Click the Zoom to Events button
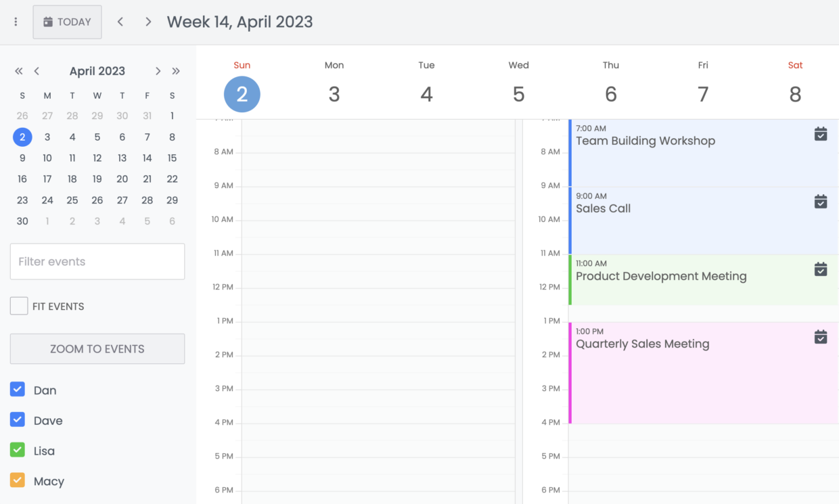 97,349
